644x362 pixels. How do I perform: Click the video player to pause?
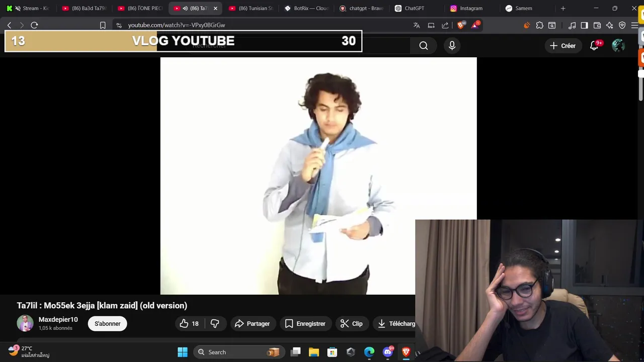click(318, 175)
